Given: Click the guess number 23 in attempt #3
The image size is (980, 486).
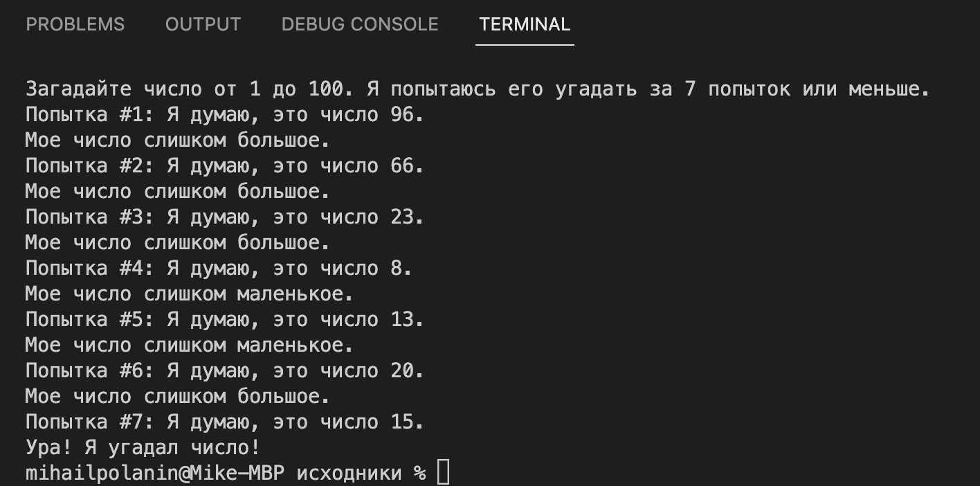Looking at the screenshot, I should coord(403,217).
